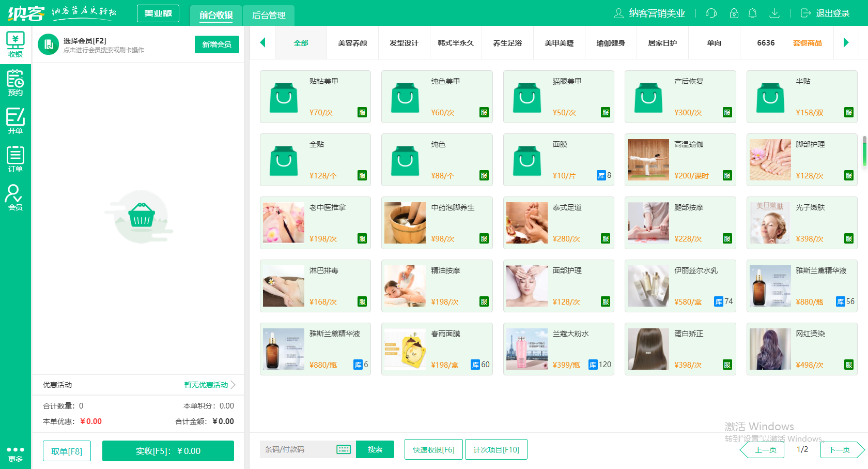
Task: Select the 美甲美睫 category tab
Action: pos(559,43)
